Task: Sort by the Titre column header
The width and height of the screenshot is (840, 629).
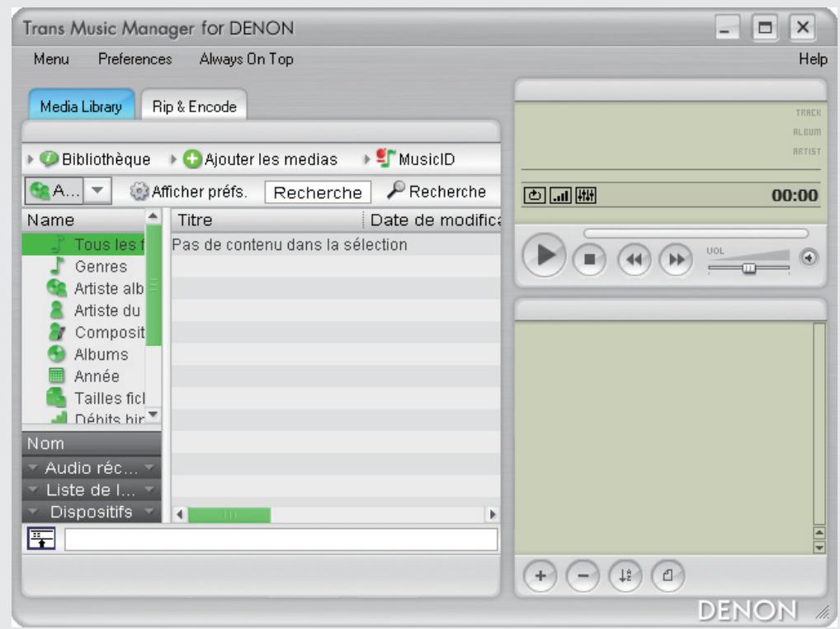Action: [267, 220]
